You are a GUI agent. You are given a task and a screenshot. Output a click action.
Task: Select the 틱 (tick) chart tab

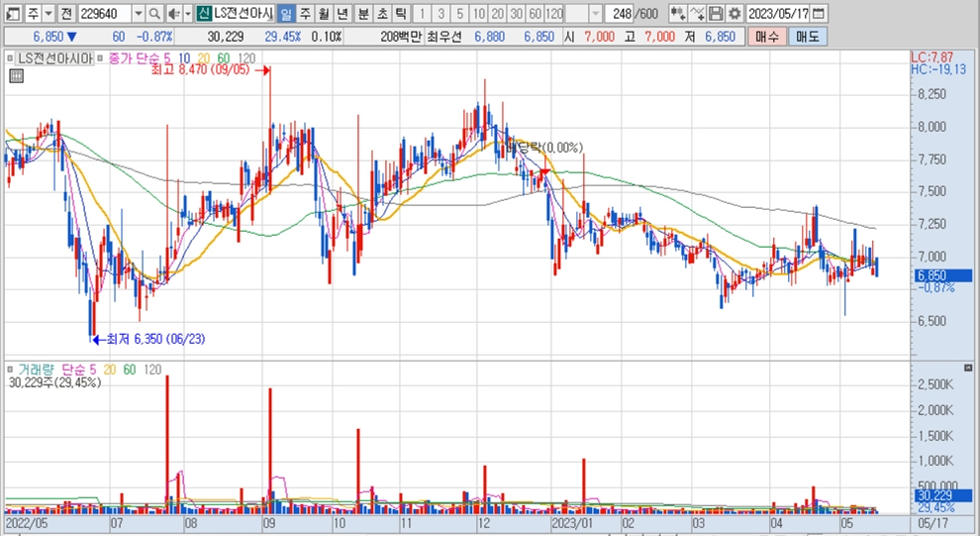click(400, 14)
